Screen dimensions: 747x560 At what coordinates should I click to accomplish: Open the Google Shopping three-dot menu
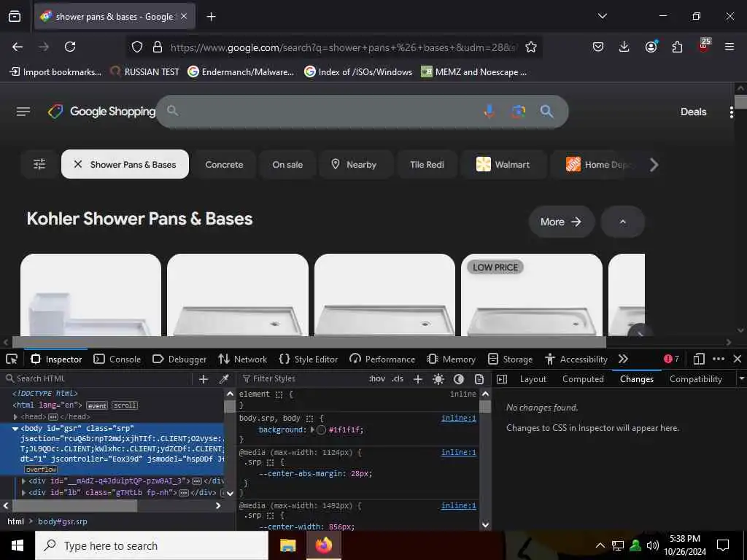(x=731, y=112)
